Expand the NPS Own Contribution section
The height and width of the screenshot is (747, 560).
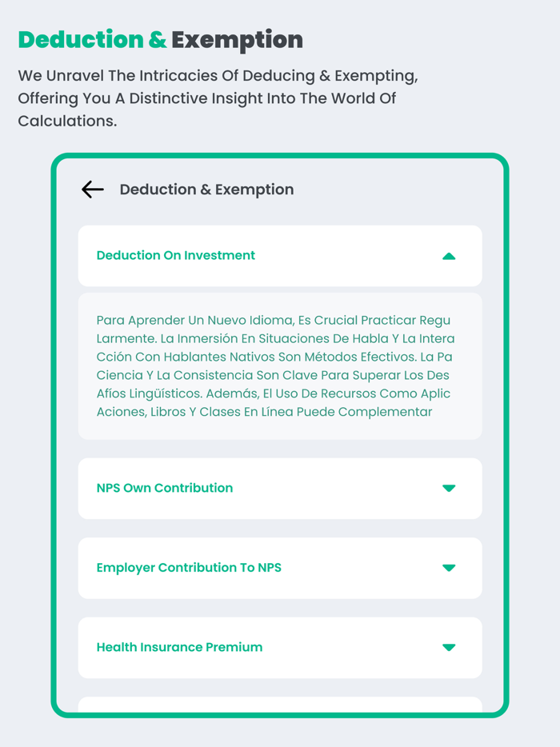pyautogui.click(x=279, y=488)
